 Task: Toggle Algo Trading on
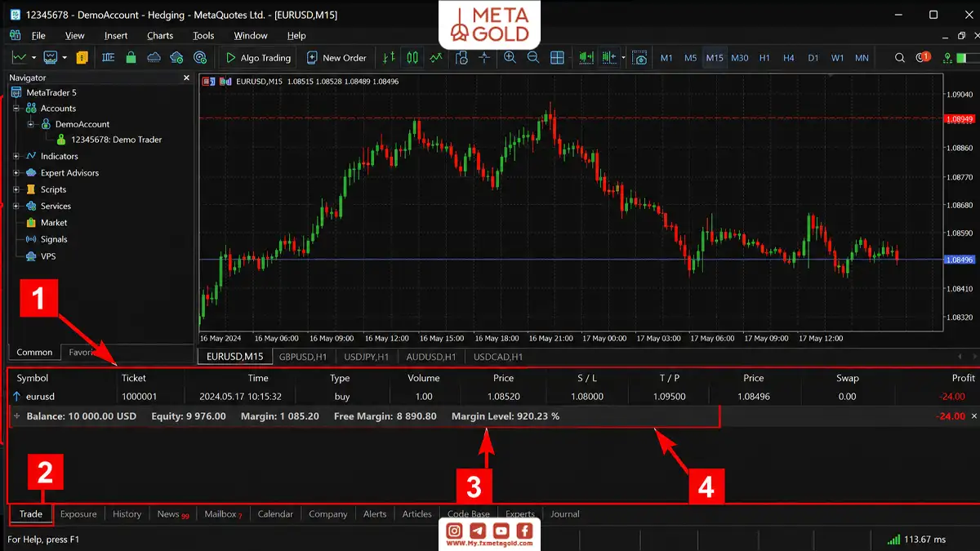pos(257,58)
